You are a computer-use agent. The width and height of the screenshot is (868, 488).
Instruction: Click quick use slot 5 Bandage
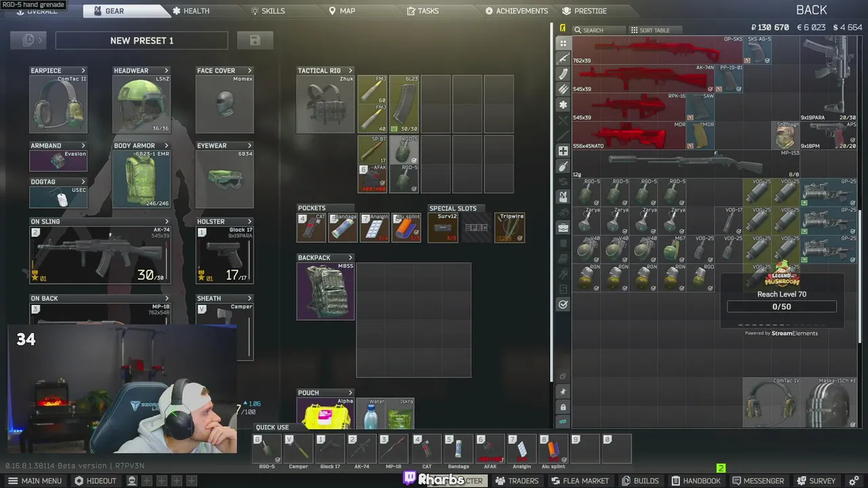point(458,449)
